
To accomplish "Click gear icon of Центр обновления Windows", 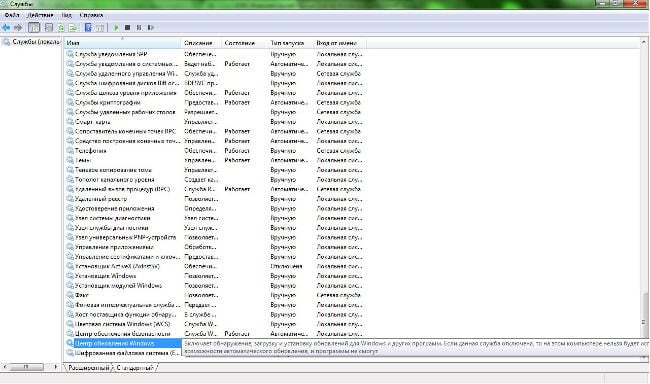I will tap(70, 343).
